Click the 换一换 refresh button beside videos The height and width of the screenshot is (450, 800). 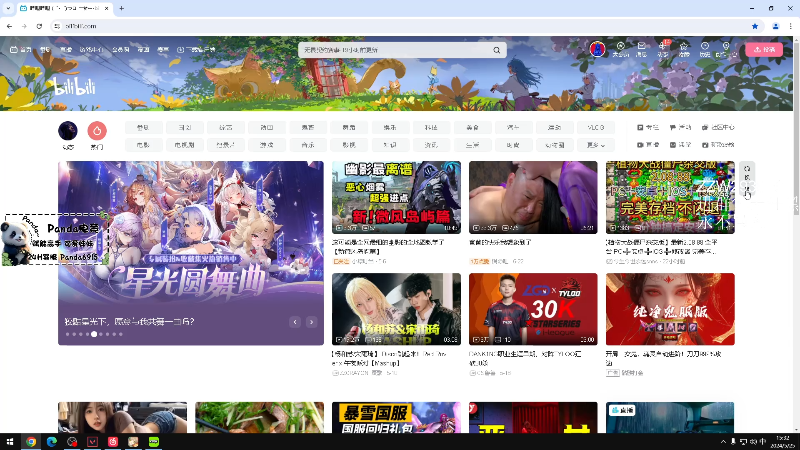[x=747, y=180]
